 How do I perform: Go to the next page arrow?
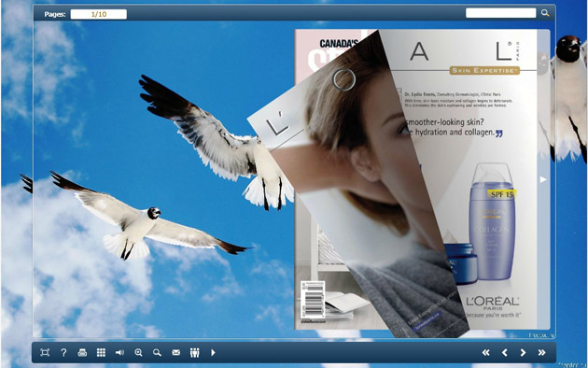click(x=523, y=353)
